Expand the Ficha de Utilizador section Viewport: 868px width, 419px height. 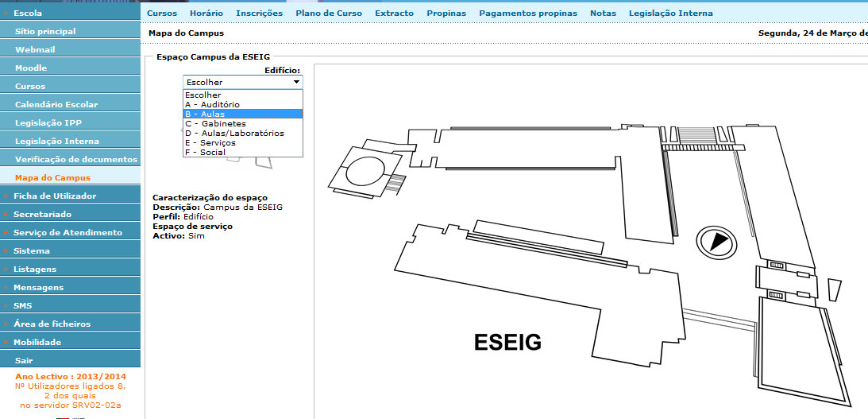pos(55,196)
